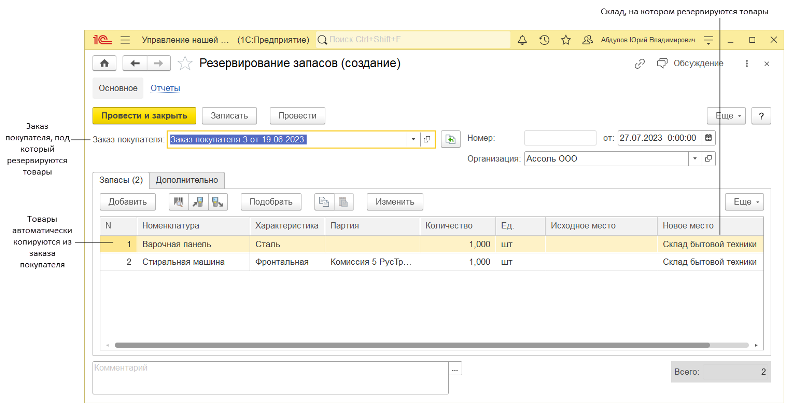Click Новое место column header
The image size is (800, 403).
tap(710, 225)
